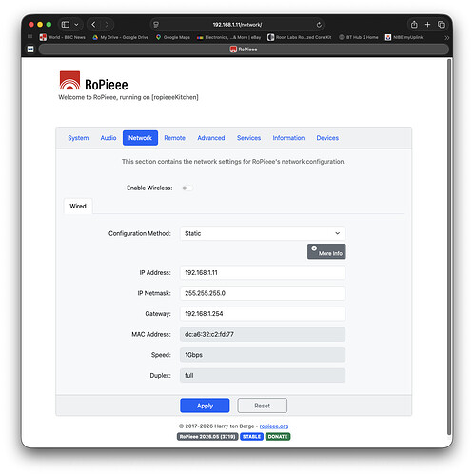Viewport: 473px width, 476px height.
Task: Show tab overview icon
Action: [x=442, y=25]
